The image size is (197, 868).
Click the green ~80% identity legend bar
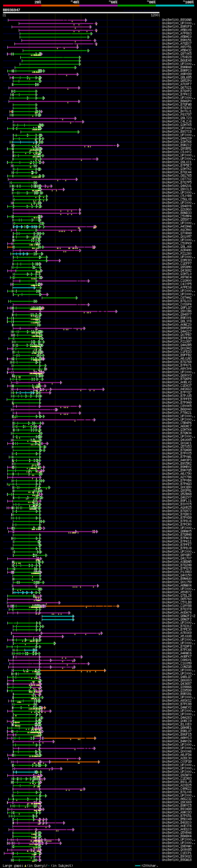[x=137, y=6]
